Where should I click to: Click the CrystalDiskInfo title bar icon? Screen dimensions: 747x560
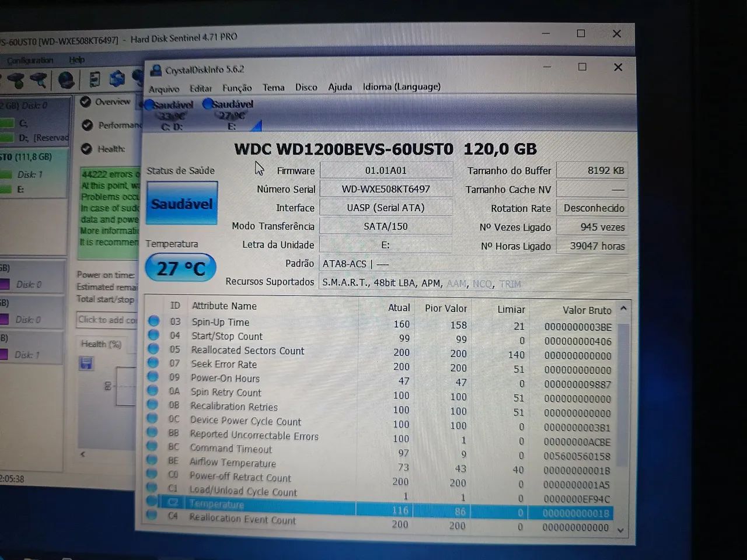click(155, 70)
